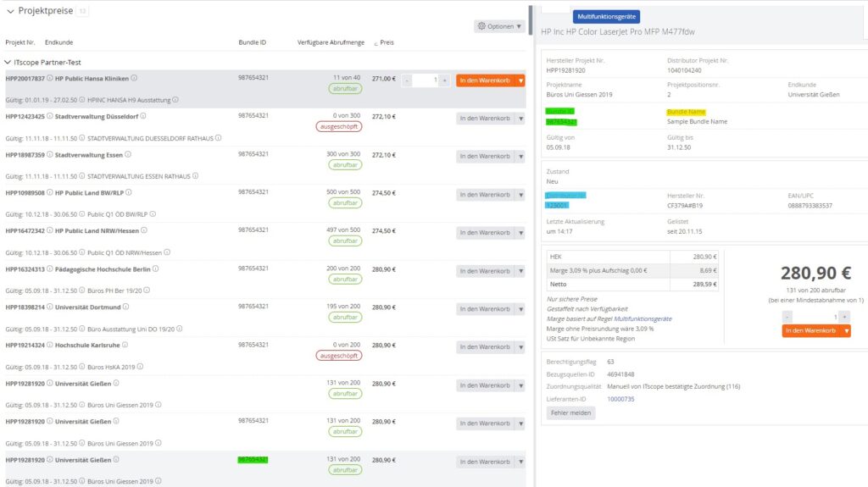Viewport: 868px width, 487px height.
Task: Click the Verfügbare Abrufmenge column header
Action: [331, 42]
